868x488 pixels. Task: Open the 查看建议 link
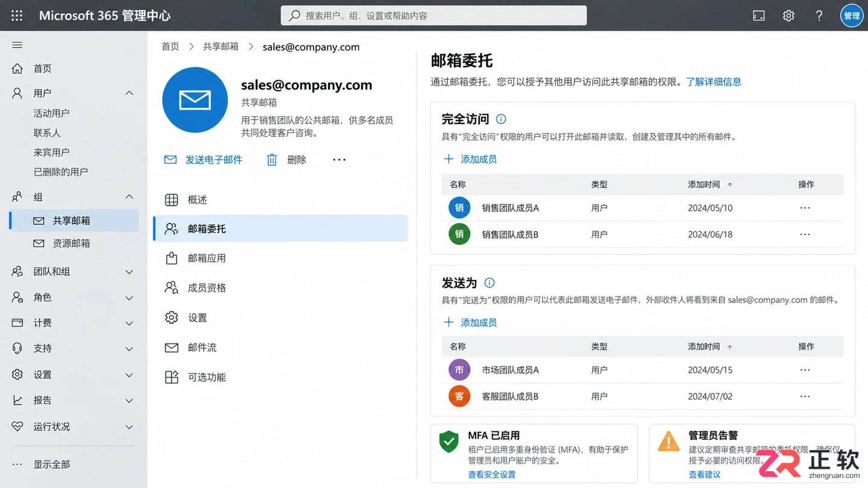[705, 475]
